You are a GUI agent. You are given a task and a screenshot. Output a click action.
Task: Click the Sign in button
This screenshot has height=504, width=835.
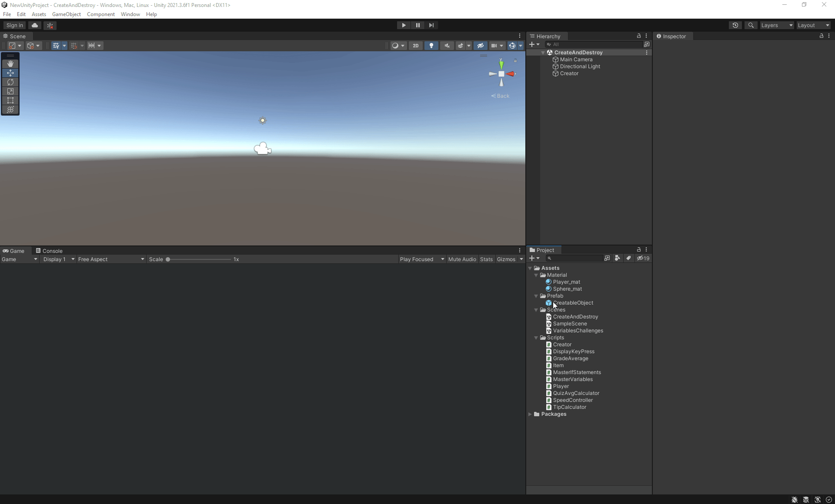pos(15,25)
